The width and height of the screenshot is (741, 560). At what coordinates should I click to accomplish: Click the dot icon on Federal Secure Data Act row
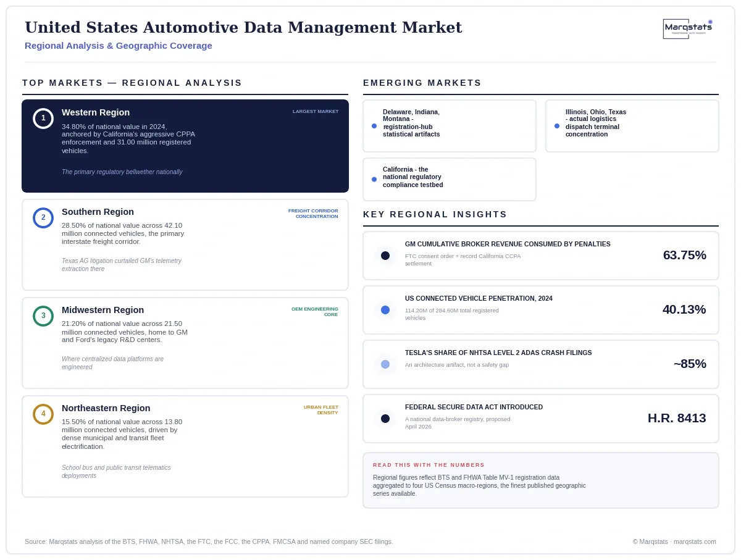click(x=385, y=419)
